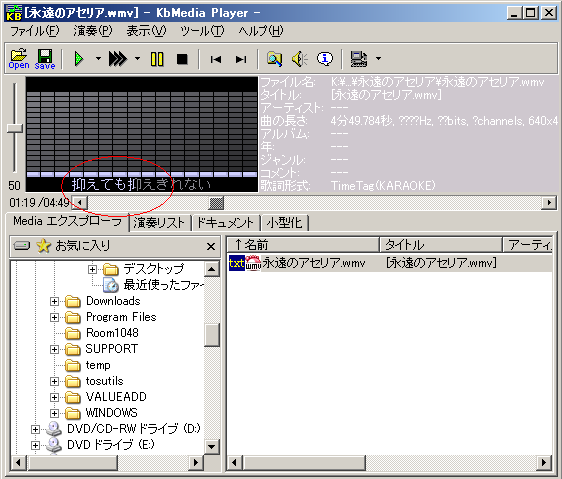Click the Open file toolbar icon

click(x=19, y=59)
